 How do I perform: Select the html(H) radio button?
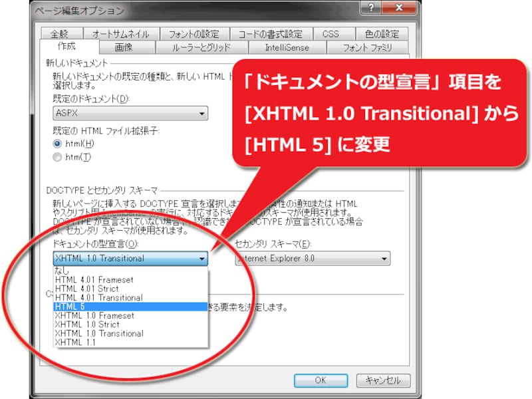[x=58, y=144]
